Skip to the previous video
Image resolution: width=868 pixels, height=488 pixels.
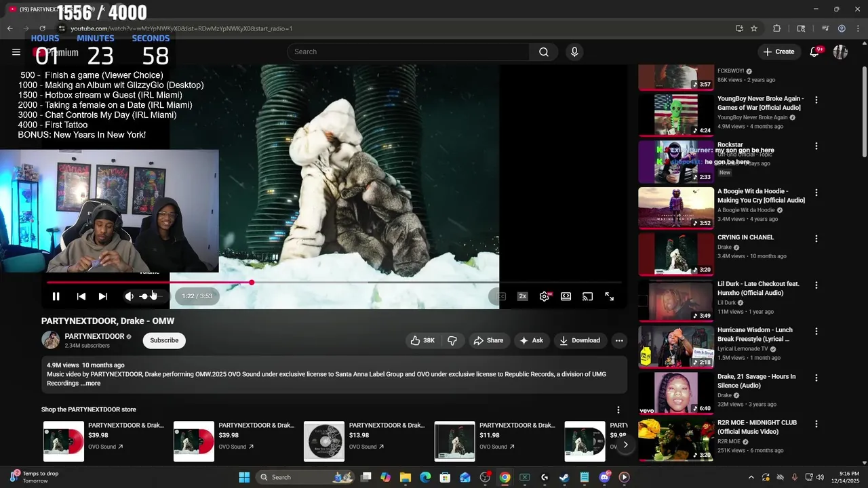(x=81, y=296)
